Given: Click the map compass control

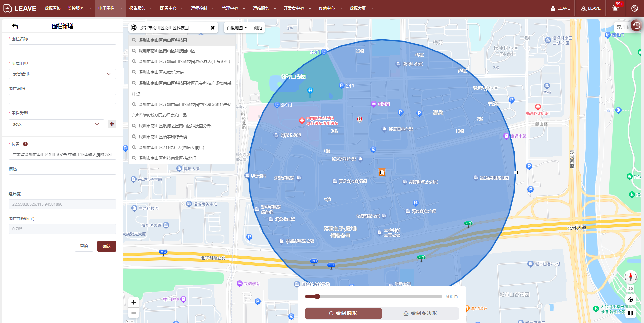Looking at the screenshot, I should (x=631, y=277).
